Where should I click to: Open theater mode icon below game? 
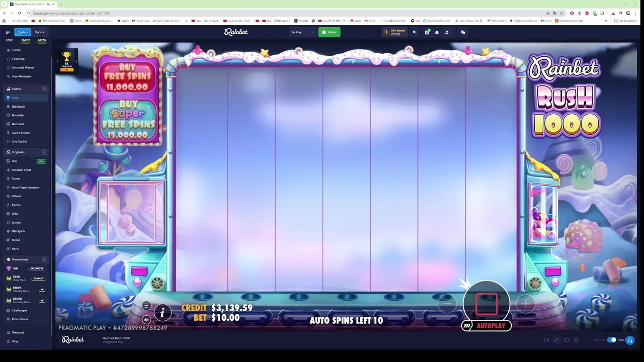pyautogui.click(x=566, y=340)
